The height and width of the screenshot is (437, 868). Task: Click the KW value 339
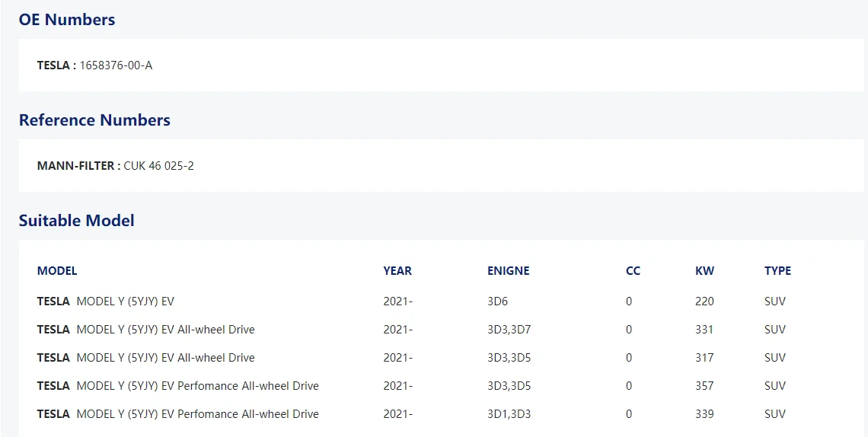pyautogui.click(x=705, y=413)
